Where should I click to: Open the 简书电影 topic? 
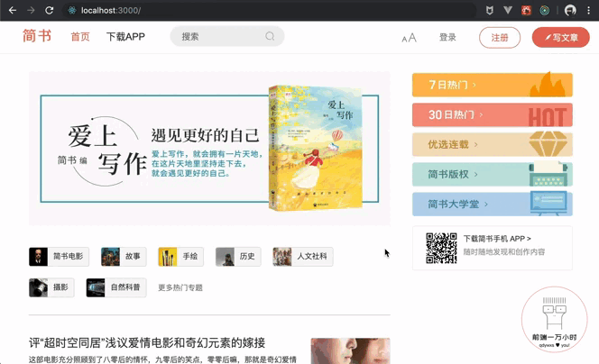[59, 257]
